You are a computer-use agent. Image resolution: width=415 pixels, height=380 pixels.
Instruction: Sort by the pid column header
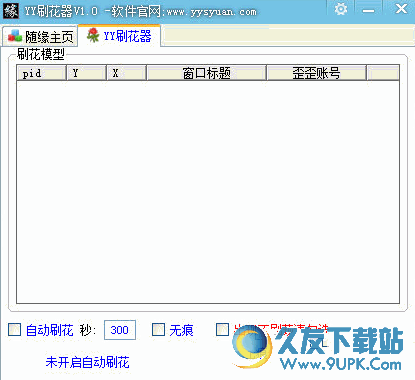41,73
